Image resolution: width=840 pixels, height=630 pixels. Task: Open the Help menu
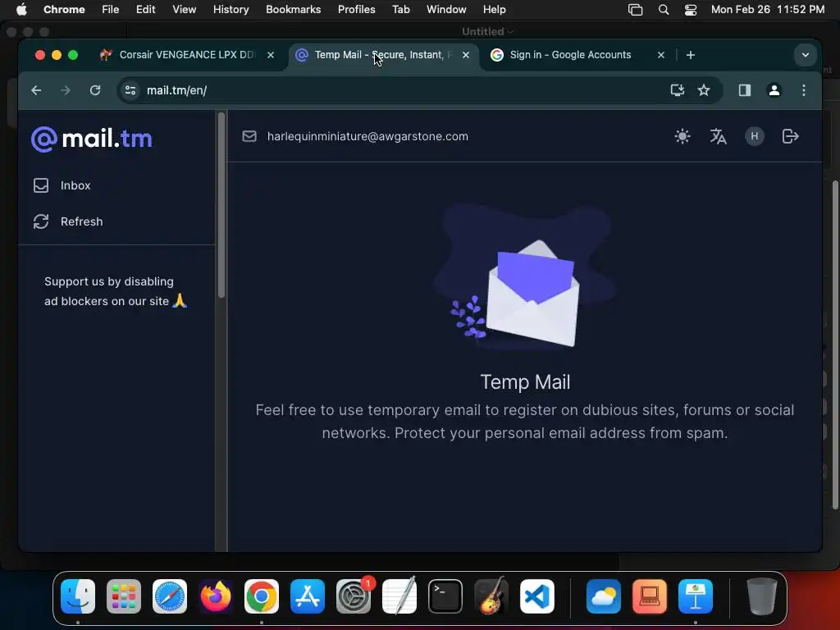[494, 10]
